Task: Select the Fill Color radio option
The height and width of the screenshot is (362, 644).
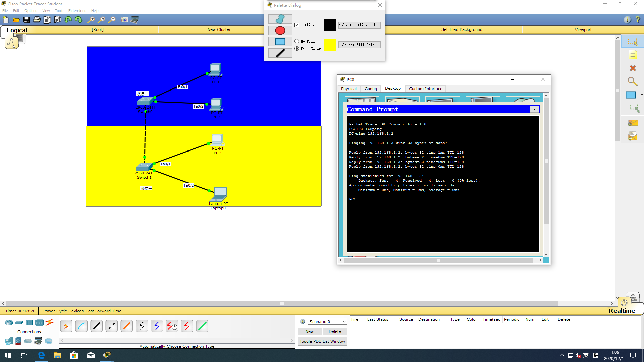Action: 297,49
